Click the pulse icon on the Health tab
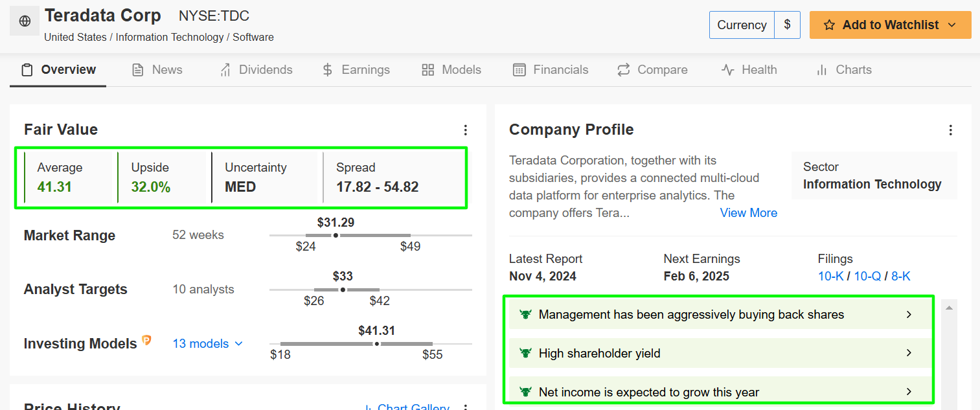 [728, 70]
